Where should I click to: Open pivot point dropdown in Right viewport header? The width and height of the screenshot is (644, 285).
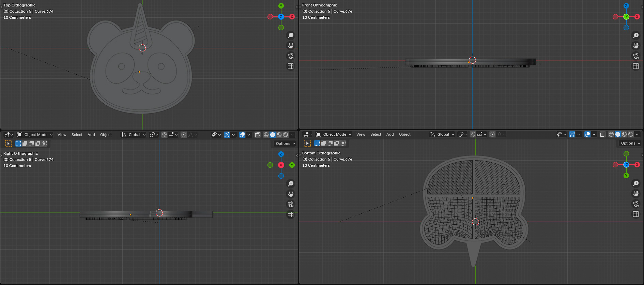[154, 135]
